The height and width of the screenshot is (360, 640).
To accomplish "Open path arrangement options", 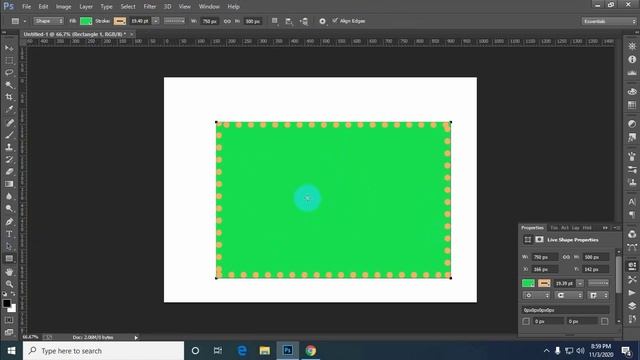I will pyautogui.click(x=304, y=21).
